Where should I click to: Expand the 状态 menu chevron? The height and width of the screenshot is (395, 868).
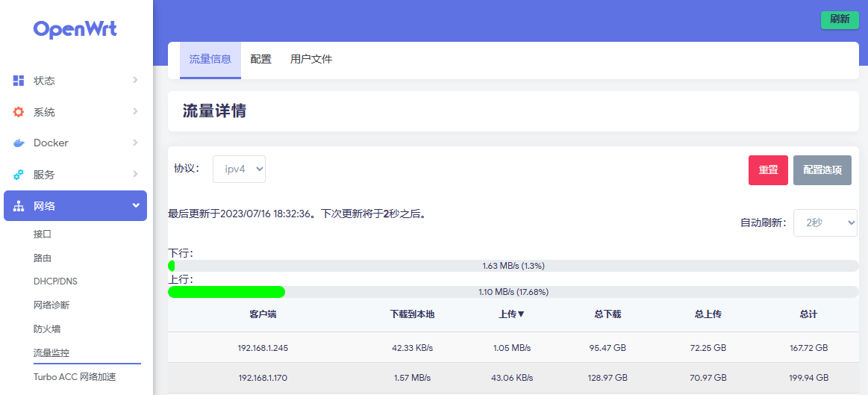pyautogui.click(x=135, y=80)
